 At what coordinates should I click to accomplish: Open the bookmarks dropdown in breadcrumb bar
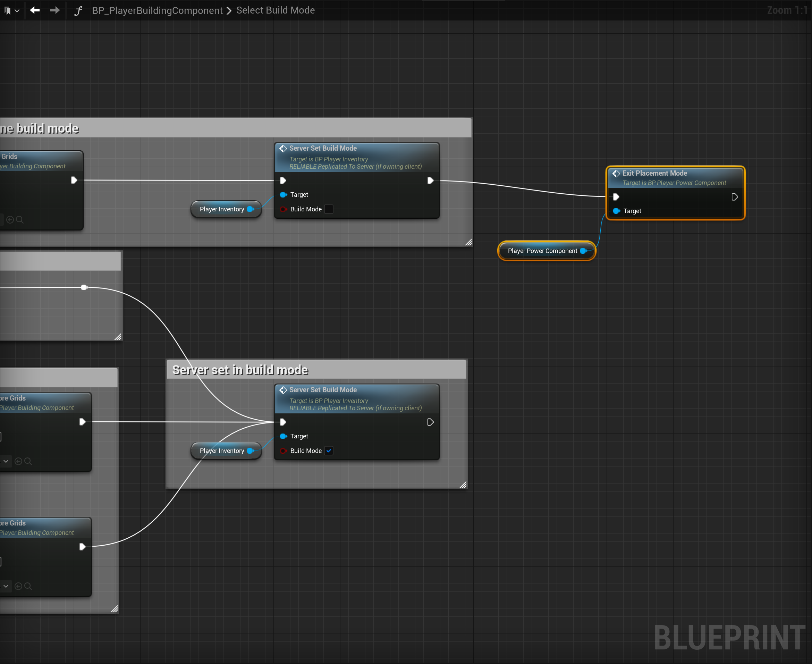click(11, 11)
